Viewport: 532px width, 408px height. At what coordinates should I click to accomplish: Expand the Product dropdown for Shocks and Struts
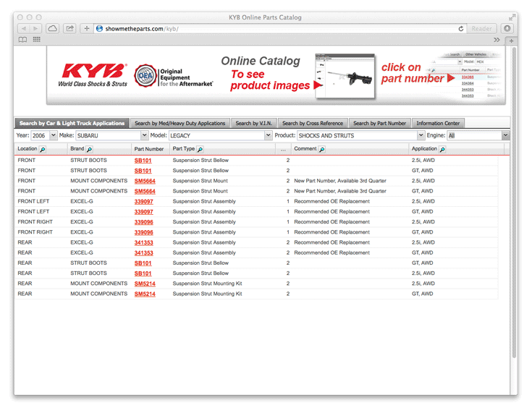click(x=360, y=135)
